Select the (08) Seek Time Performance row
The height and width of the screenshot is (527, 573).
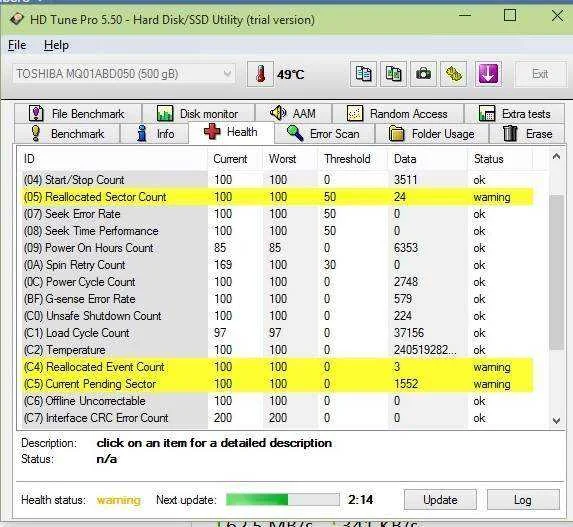coord(277,231)
